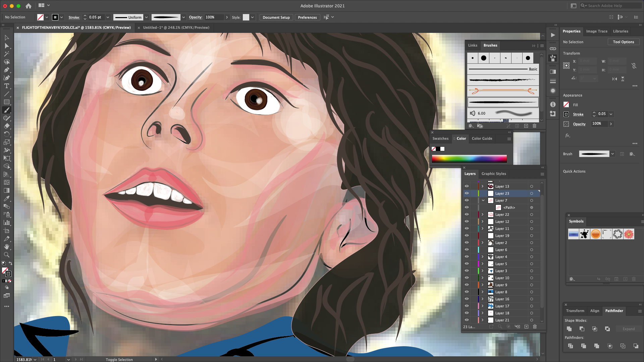
Task: Expand Layer 13 contents
Action: pos(483,186)
